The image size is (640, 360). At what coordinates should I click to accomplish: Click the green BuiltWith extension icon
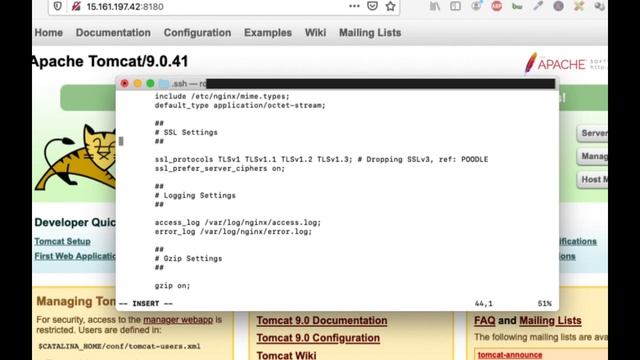pyautogui.click(x=517, y=6)
